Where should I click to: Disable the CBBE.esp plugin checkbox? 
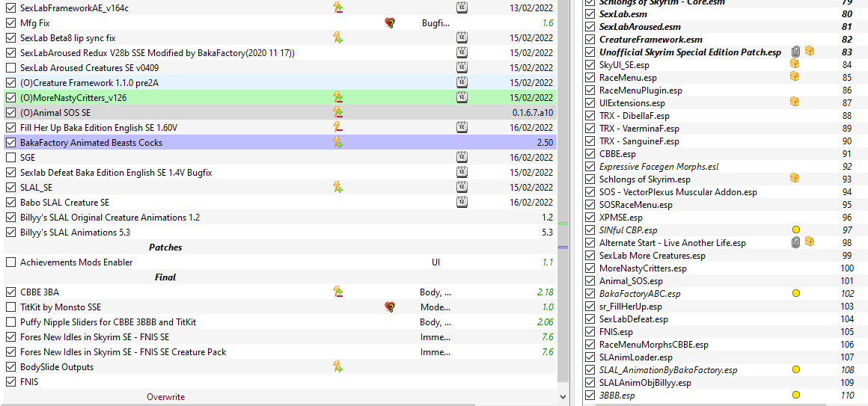coord(590,154)
